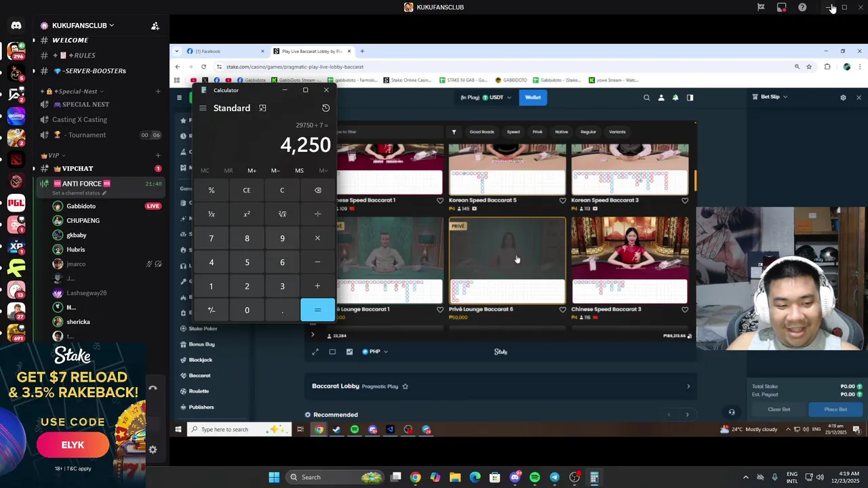Screen dimensions: 868x488
Task: Open File Explorer from the Windows taskbar
Action: coord(455,477)
